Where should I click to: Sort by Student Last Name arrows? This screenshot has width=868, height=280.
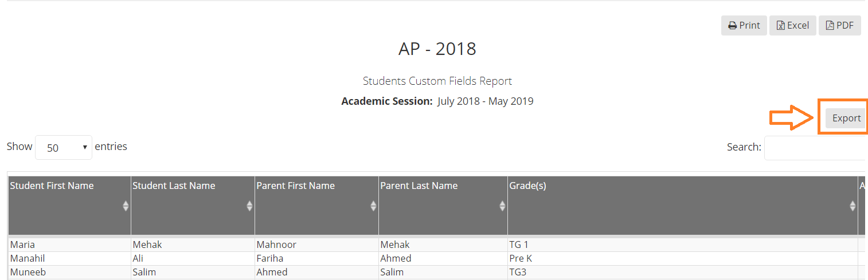point(249,206)
